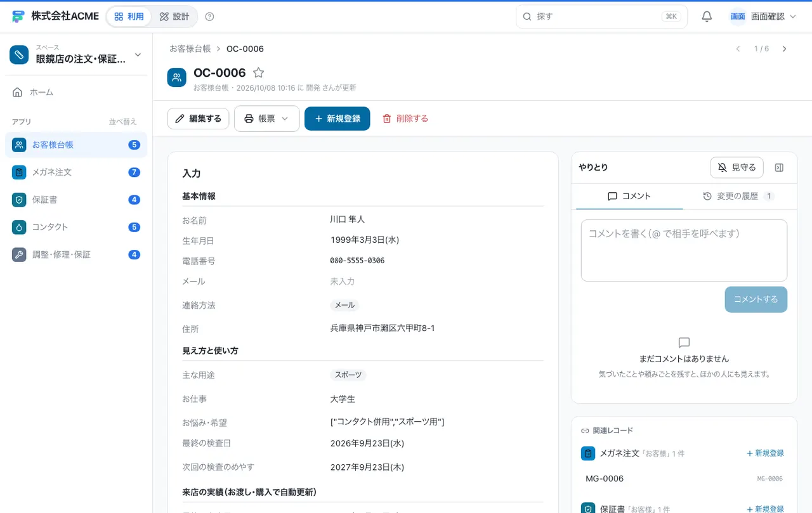
Task: Toggle the 見守る watch button
Action: [x=737, y=167]
